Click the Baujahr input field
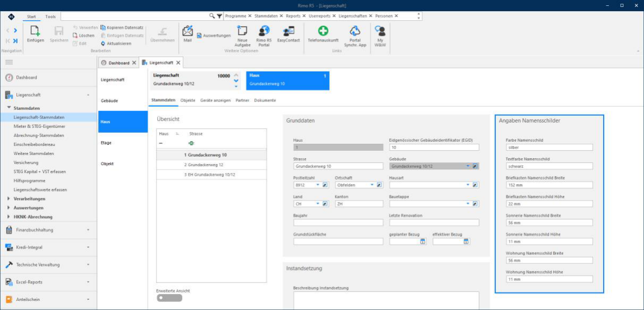This screenshot has width=644, height=310. 338,222
